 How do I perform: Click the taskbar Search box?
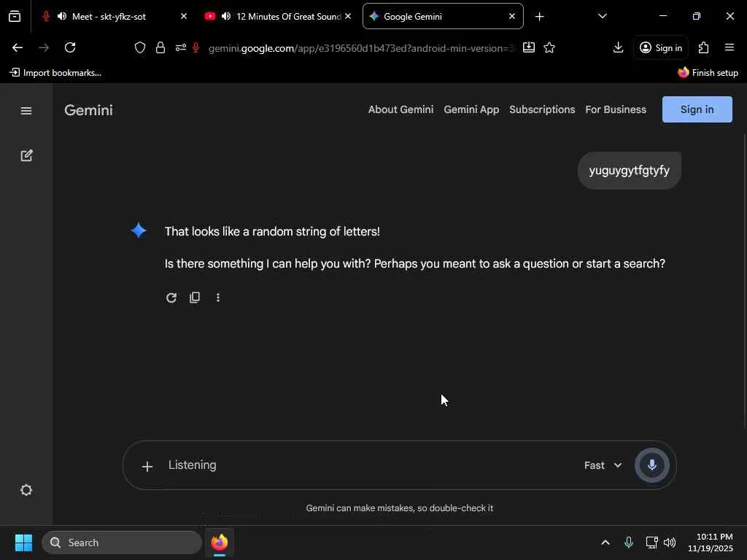pyautogui.click(x=122, y=542)
